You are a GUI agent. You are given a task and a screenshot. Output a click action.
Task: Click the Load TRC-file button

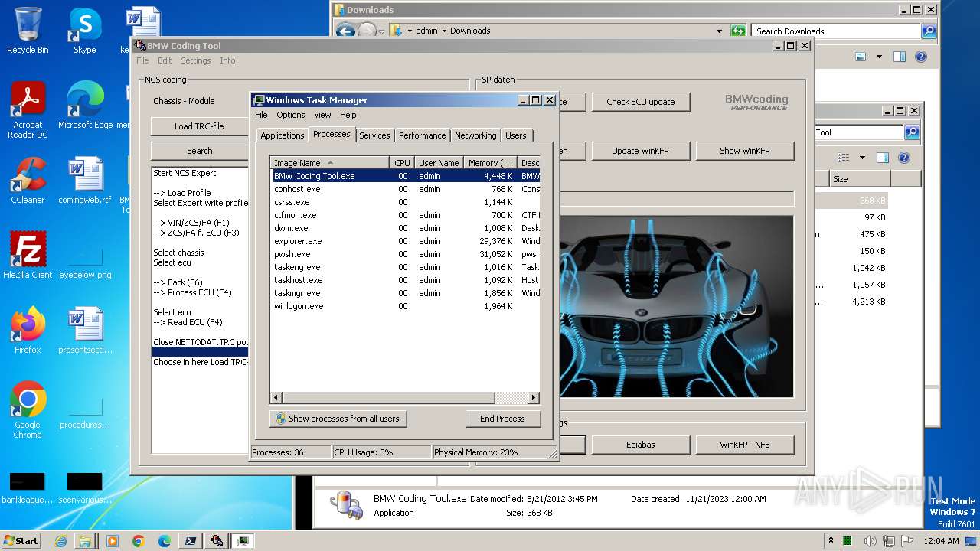point(199,126)
